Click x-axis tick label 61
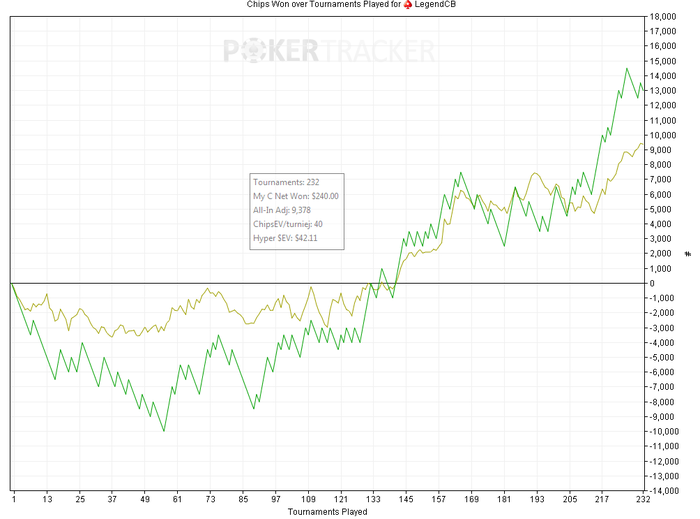The image size is (700, 519). [x=177, y=499]
